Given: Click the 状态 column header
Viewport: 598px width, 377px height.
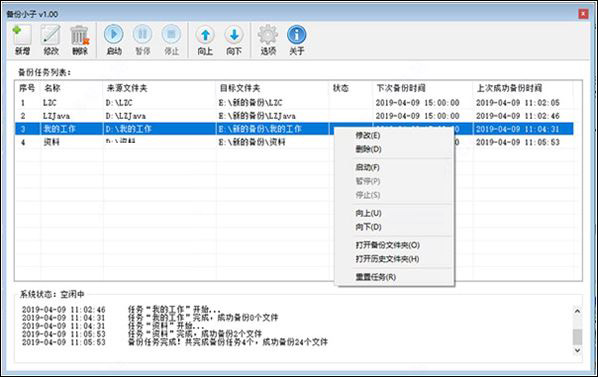Looking at the screenshot, I should 350,88.
